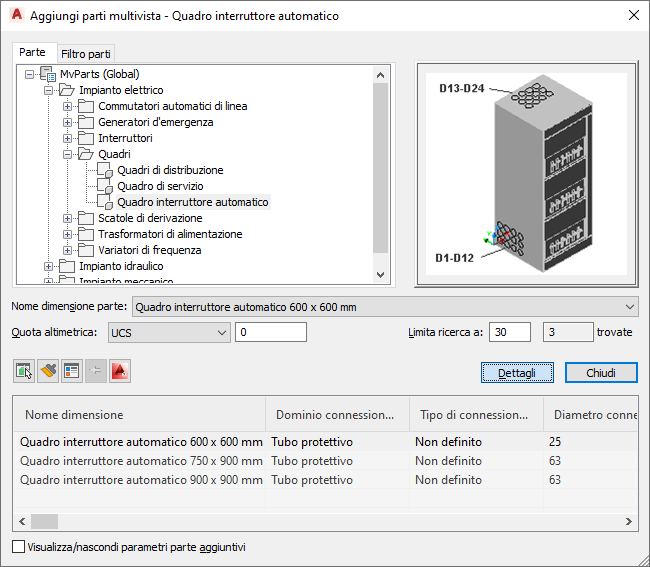Collapse the Impianto elettrico node

[x=49, y=90]
